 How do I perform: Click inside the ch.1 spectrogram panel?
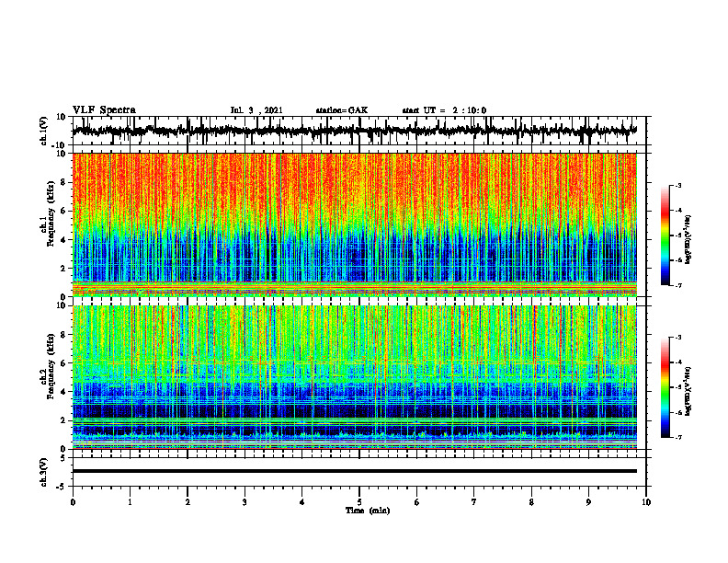pos(355,224)
